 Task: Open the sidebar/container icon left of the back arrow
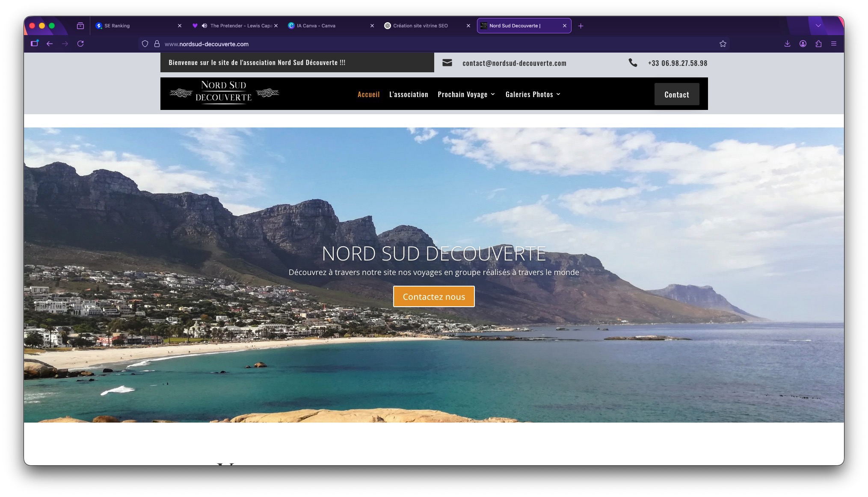(35, 43)
